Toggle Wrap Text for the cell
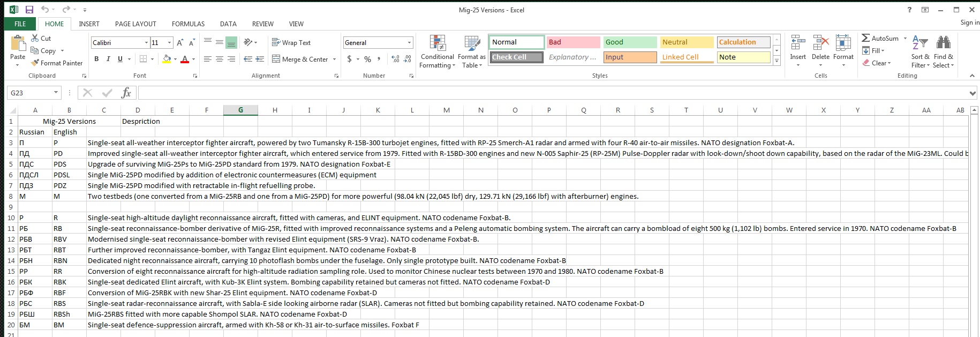The width and height of the screenshot is (980, 337). coord(291,42)
